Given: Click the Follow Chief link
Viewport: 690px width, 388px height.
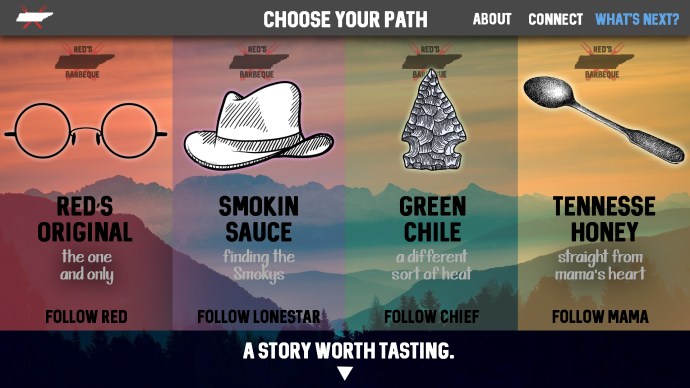Looking at the screenshot, I should (x=431, y=317).
